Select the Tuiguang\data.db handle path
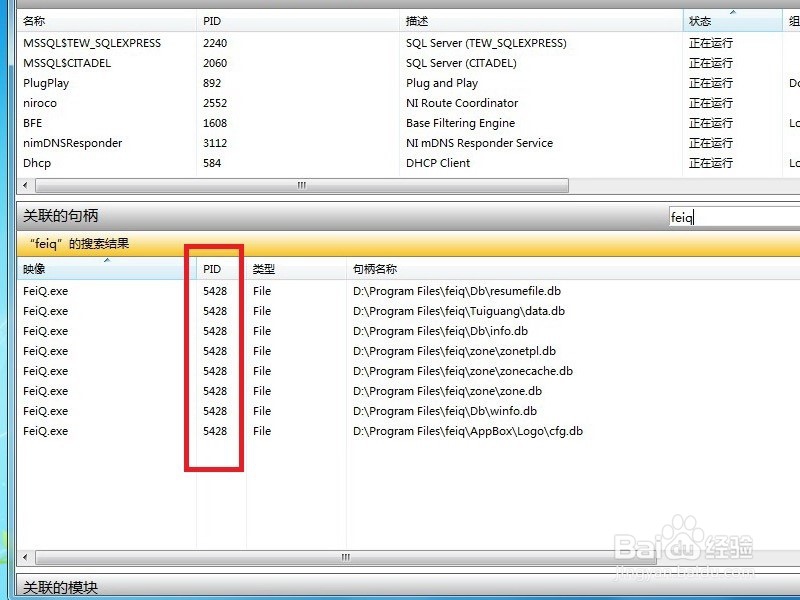Screen dimensions: 800x600 tap(459, 311)
